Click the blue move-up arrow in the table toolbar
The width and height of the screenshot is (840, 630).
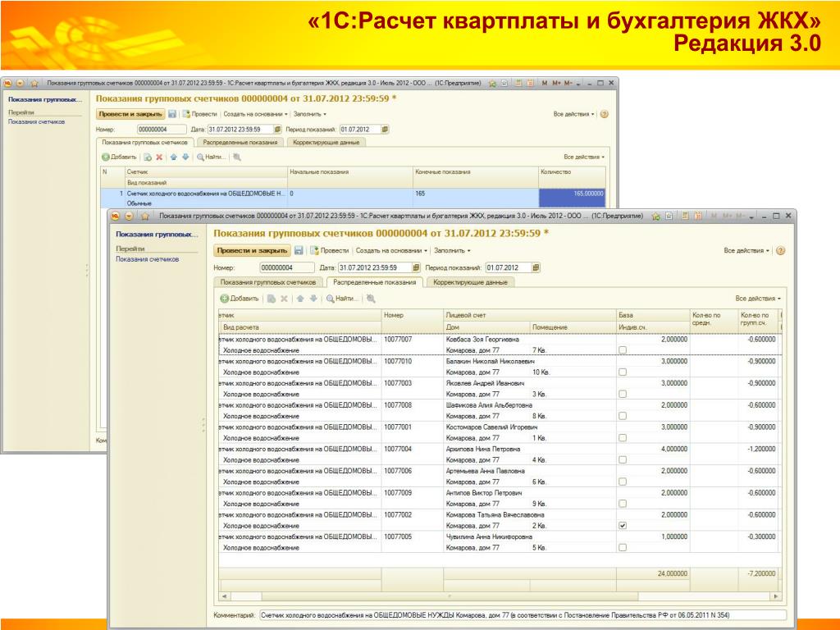[300, 299]
